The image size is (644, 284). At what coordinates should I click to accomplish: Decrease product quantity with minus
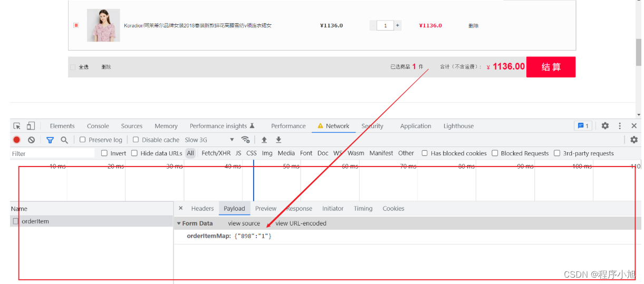pyautogui.click(x=373, y=25)
